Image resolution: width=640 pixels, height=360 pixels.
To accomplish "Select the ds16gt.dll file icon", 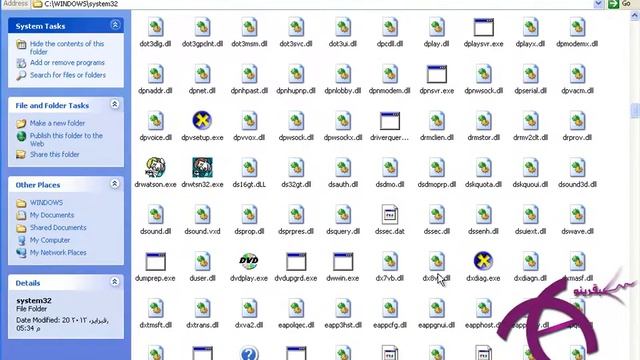I will (x=249, y=168).
